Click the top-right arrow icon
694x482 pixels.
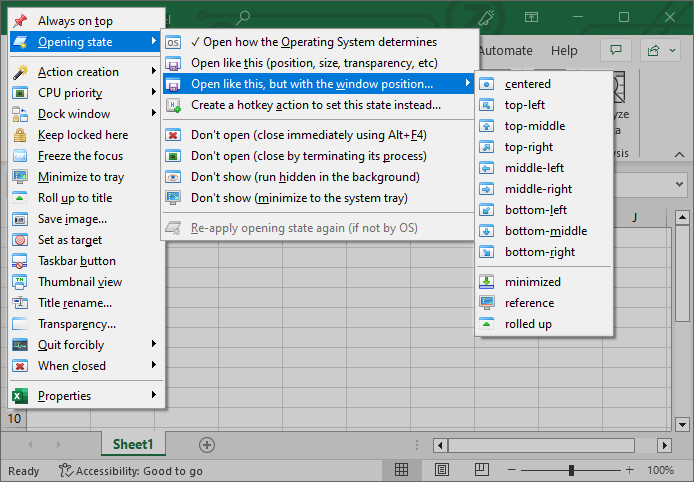486,147
